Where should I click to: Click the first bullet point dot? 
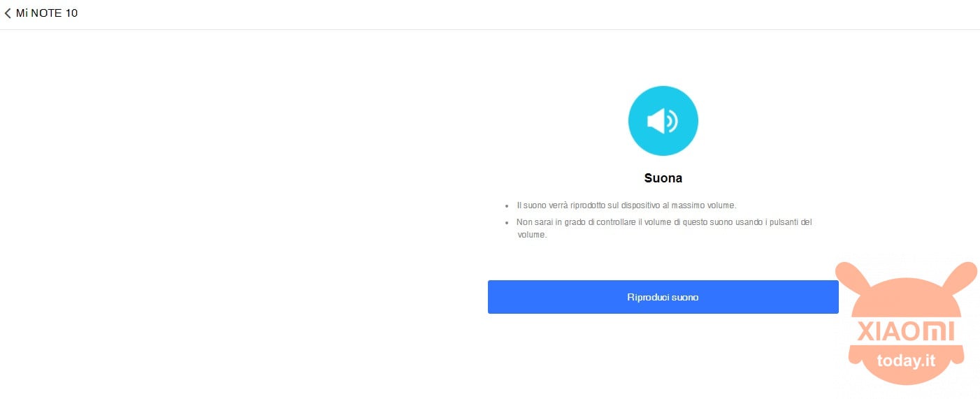pos(507,206)
